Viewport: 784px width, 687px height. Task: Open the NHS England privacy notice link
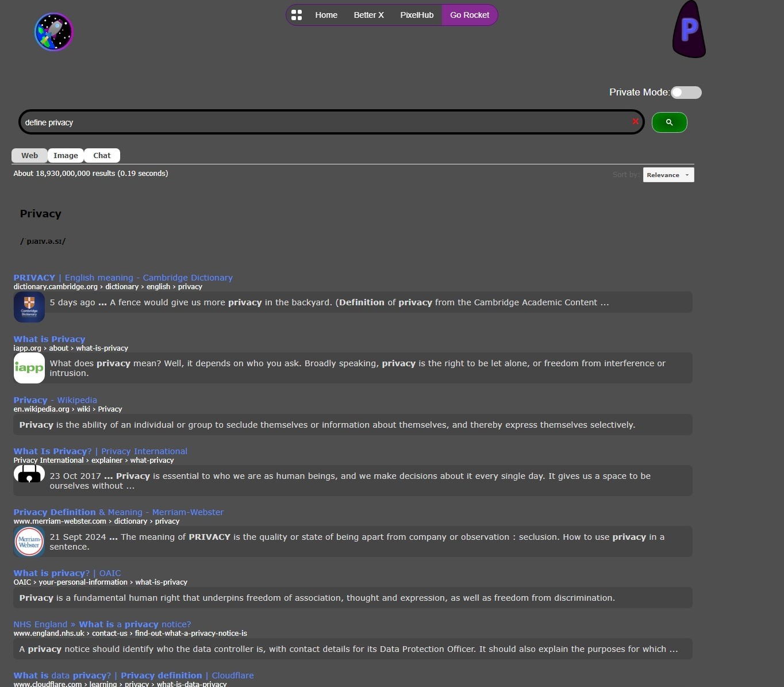(x=102, y=624)
